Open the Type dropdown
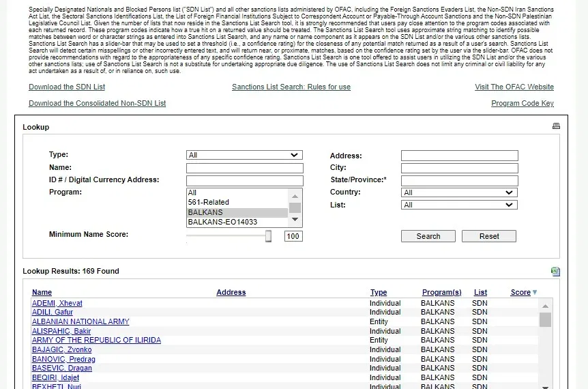 tap(244, 156)
